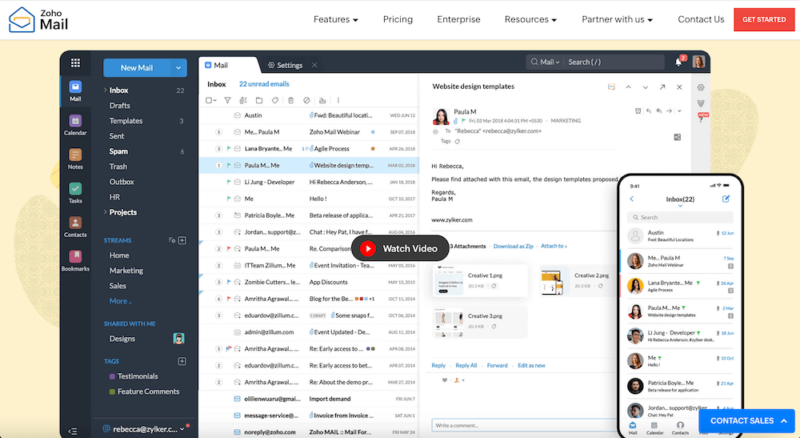
Task: Open Enterprise in site navigation
Action: [x=458, y=19]
